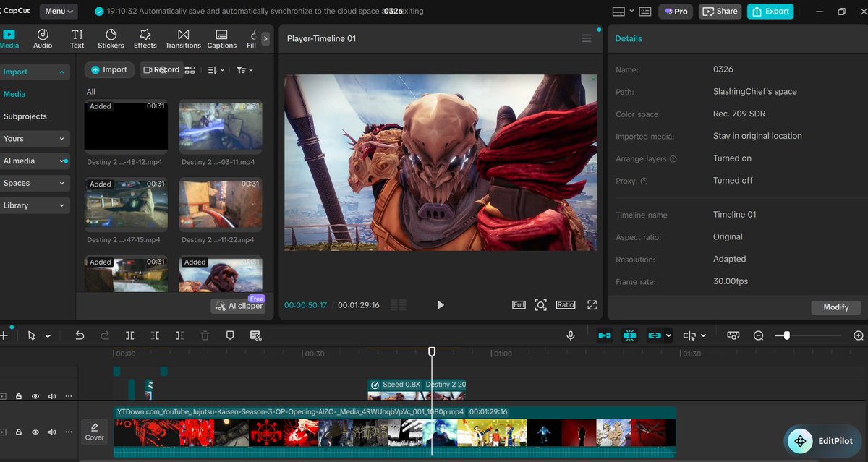Toggle clip linkage button
This screenshot has height=462, width=868.
point(655,335)
